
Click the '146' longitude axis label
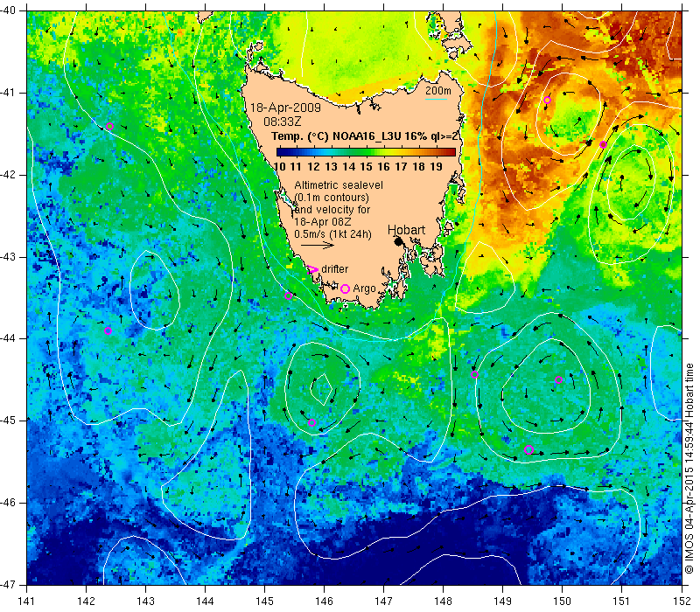[x=324, y=601]
